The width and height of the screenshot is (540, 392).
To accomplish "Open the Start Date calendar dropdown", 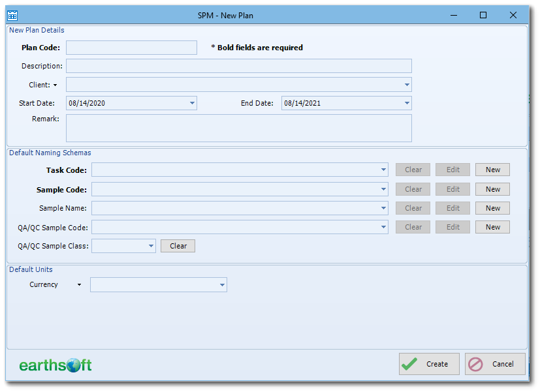I will 191,103.
